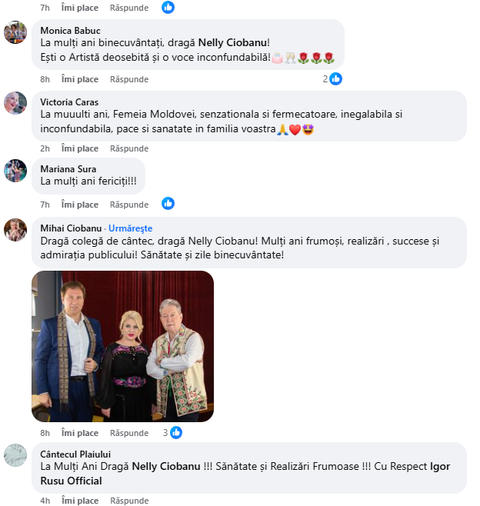Click like reaction icon on topmost comment
The height and width of the screenshot is (506, 480).
[x=168, y=7]
